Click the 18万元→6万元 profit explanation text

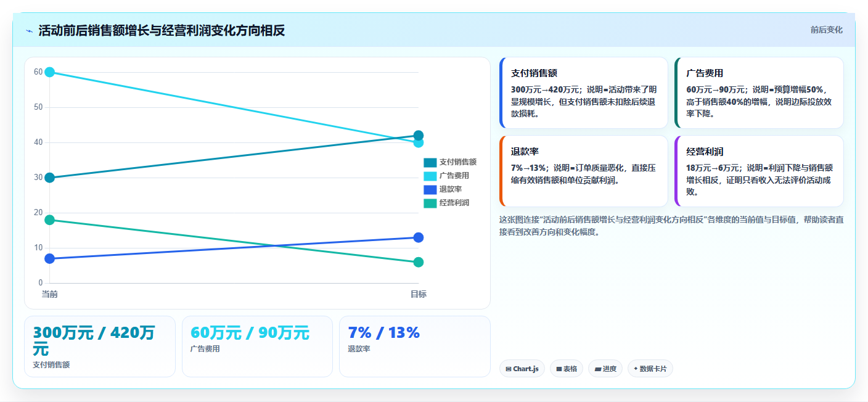[x=759, y=179]
